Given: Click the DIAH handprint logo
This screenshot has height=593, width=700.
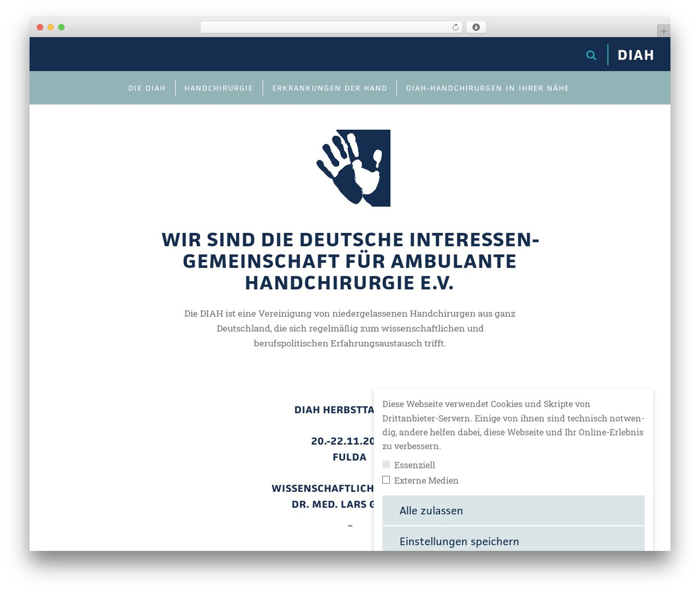Looking at the screenshot, I should [x=353, y=168].
